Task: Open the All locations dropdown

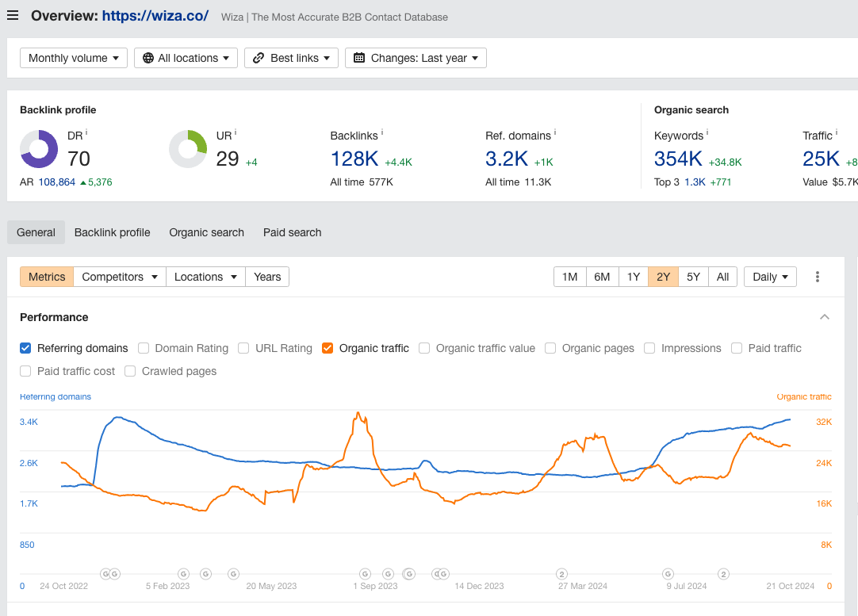Action: (x=186, y=58)
